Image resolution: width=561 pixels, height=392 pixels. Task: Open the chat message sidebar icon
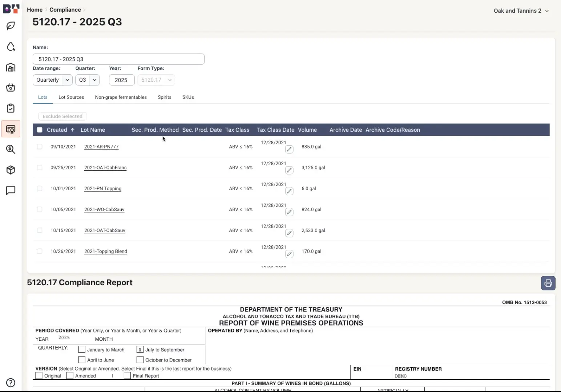click(x=11, y=190)
